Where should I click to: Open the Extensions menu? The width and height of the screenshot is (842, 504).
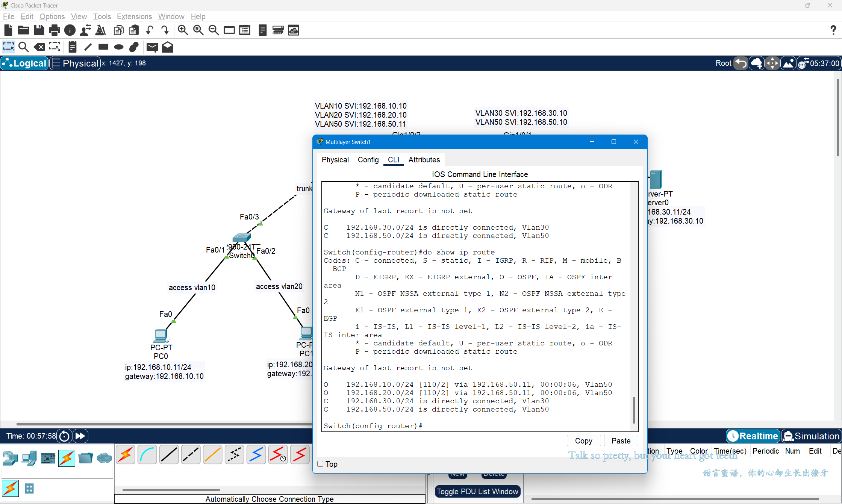coord(134,17)
